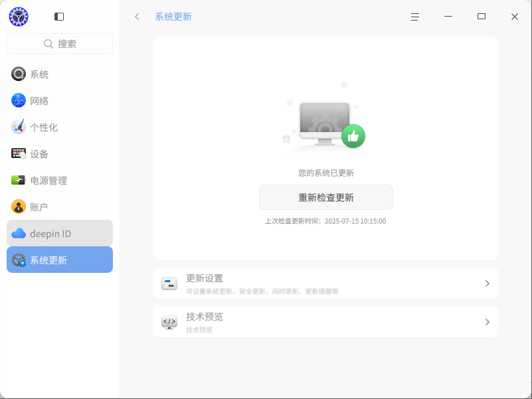Open the hamburger main menu

point(415,17)
